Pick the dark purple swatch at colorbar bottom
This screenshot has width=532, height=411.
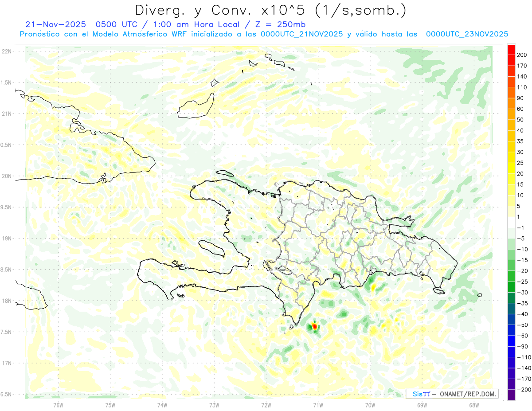[x=511, y=395]
